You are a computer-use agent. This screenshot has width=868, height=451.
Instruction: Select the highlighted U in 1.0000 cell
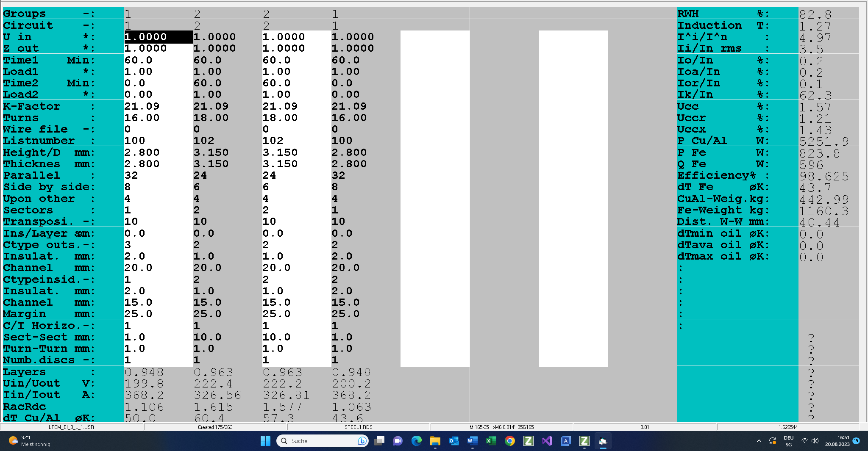click(x=159, y=37)
